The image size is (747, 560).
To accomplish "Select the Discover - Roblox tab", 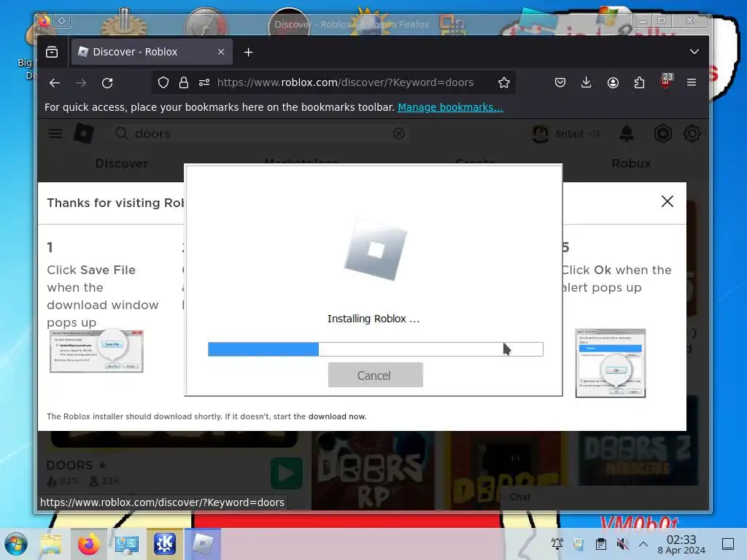I will pos(152,52).
